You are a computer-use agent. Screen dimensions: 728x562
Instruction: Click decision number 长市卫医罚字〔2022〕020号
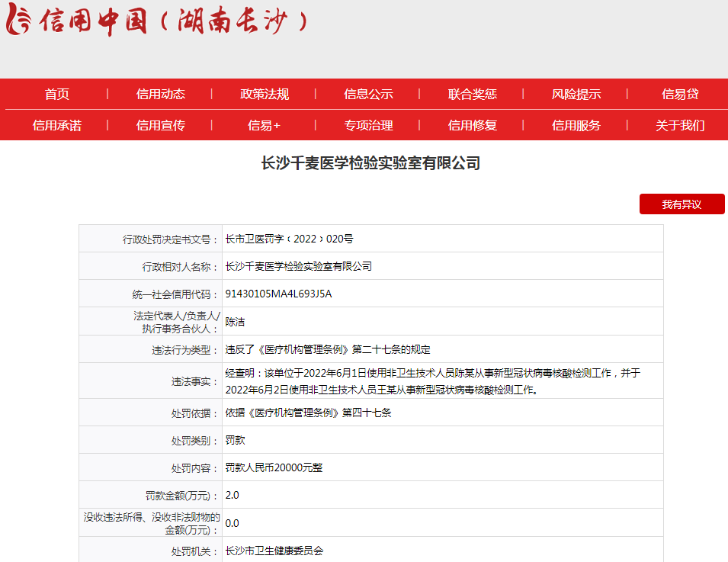coord(289,239)
